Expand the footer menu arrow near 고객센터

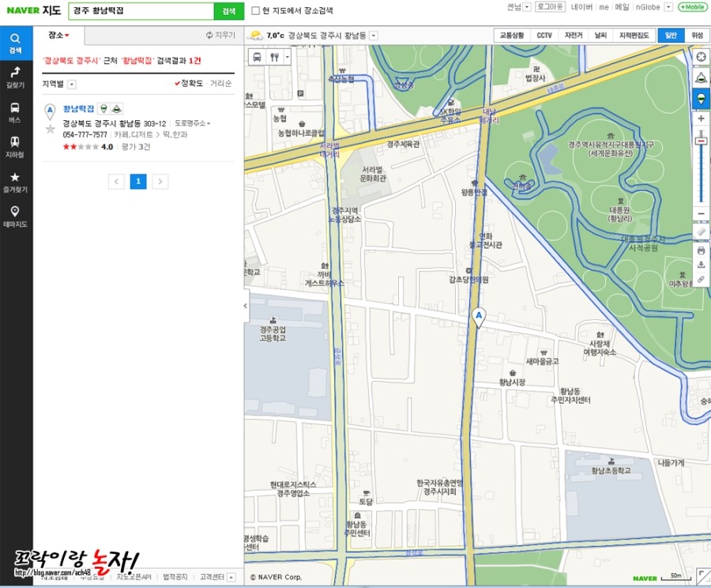pyautogui.click(x=231, y=577)
